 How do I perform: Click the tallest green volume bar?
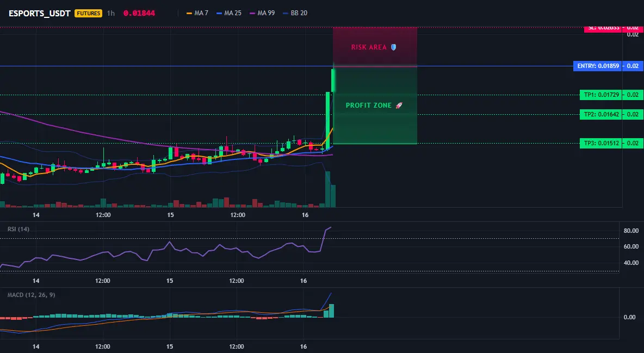coord(328,189)
